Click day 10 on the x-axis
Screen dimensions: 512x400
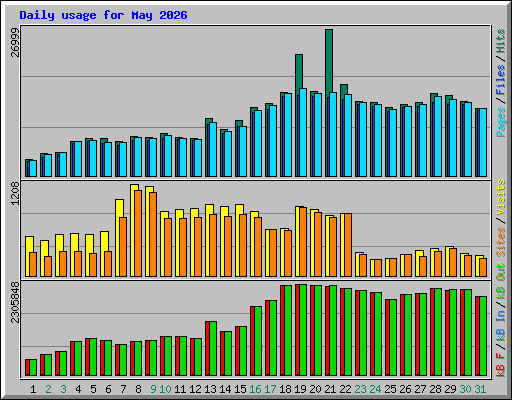click(x=165, y=389)
